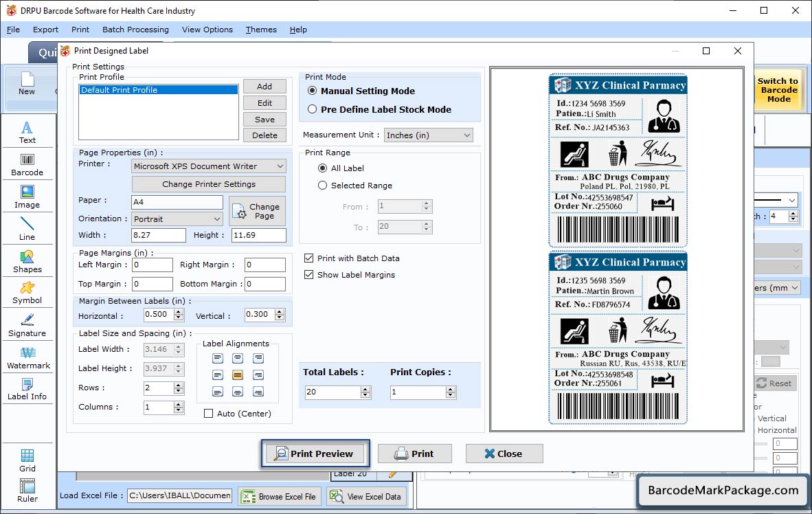This screenshot has width=812, height=514.
Task: Open the Label Info tool
Action: point(27,389)
